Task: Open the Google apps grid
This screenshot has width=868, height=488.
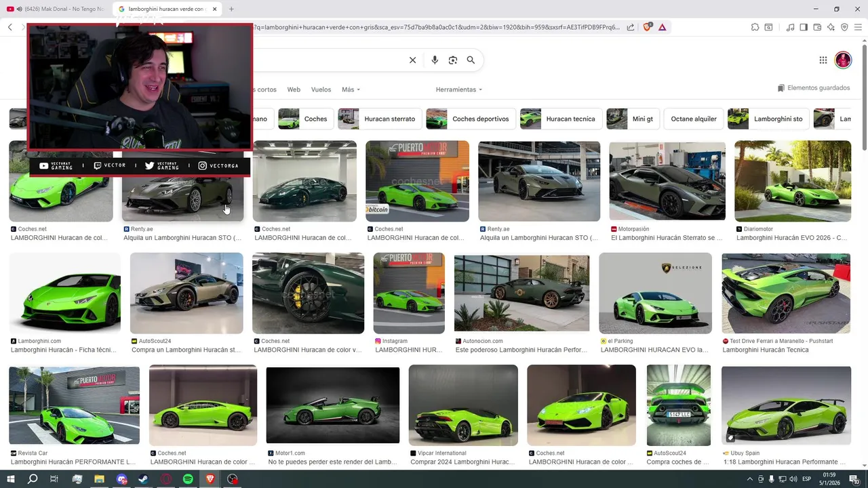Action: coord(823,60)
